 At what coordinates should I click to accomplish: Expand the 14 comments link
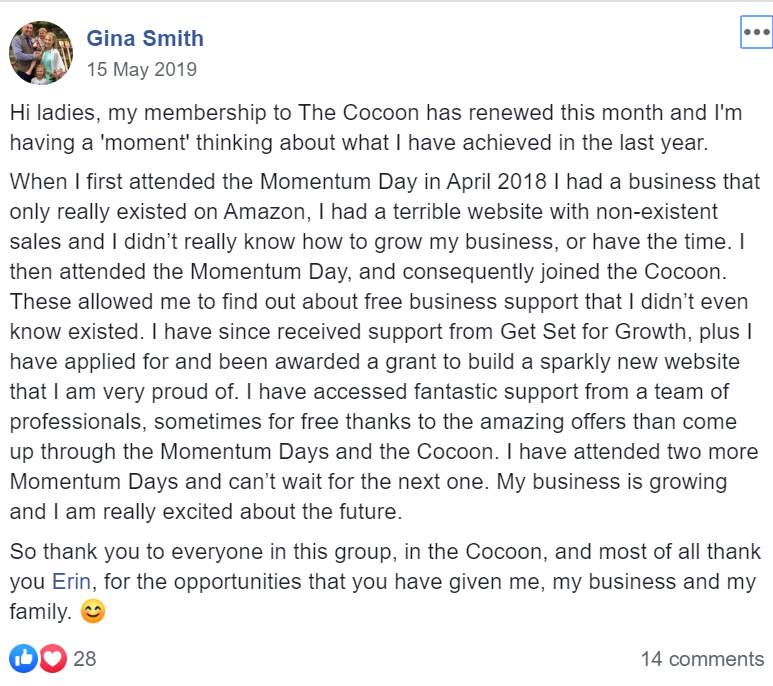(702, 659)
